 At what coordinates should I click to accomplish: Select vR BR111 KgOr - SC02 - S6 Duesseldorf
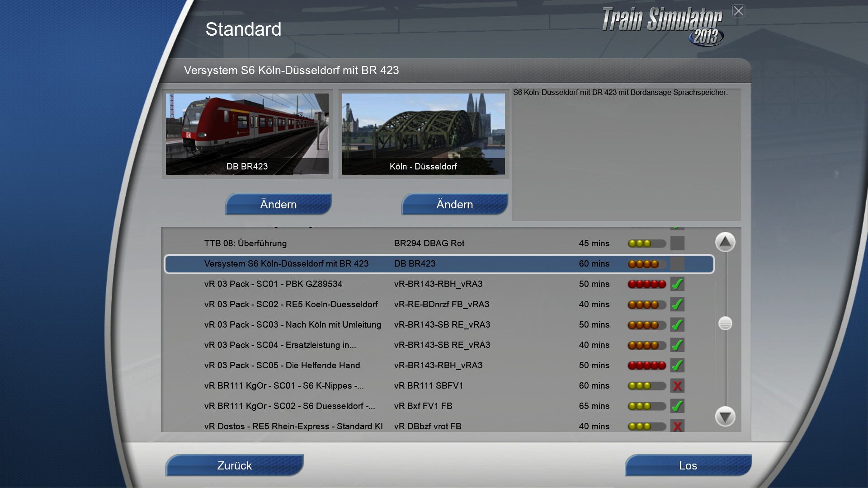[x=439, y=406]
